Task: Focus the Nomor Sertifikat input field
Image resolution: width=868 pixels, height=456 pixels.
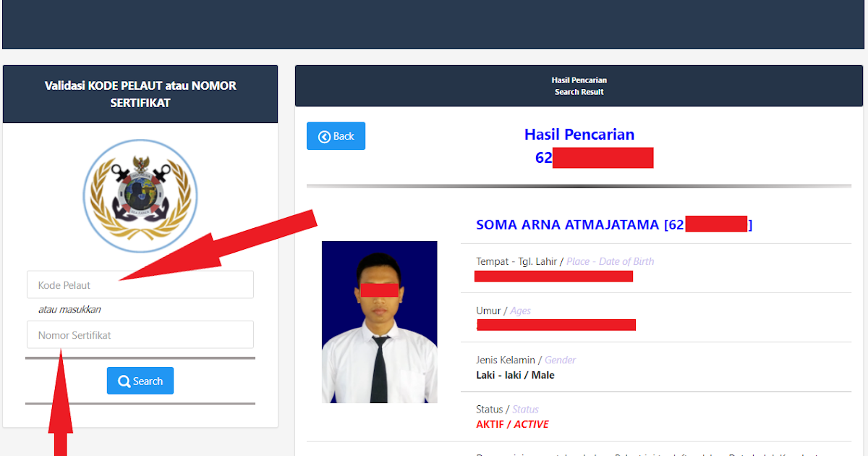Action: click(140, 334)
